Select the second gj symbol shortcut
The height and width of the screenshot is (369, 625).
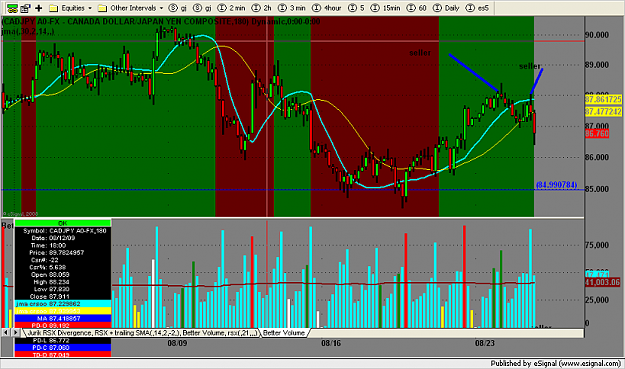click(x=202, y=8)
